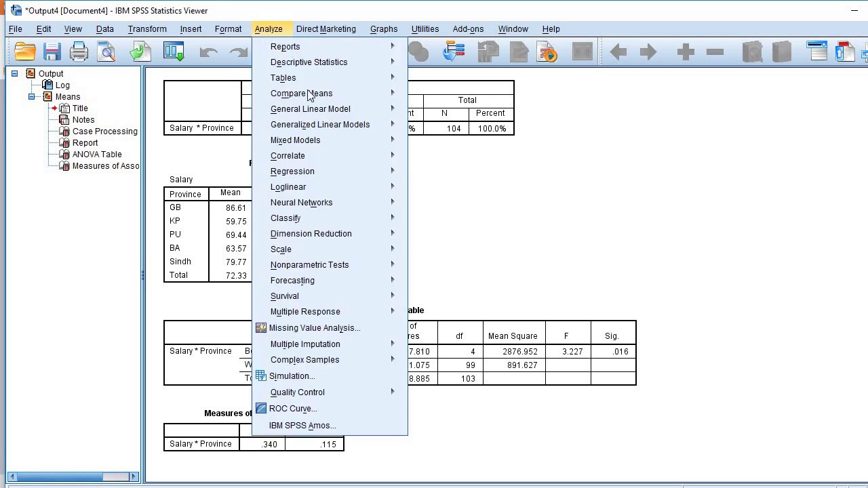Expand the Correlate submenu arrow
This screenshot has height=488, width=868.
pyautogui.click(x=393, y=155)
